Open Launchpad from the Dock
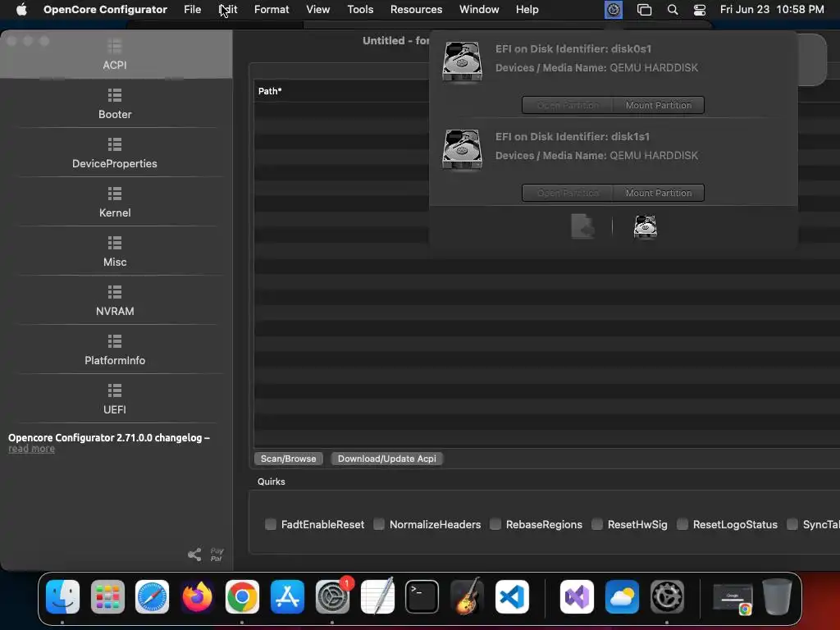Viewport: 840px width, 630px height. pos(107,596)
